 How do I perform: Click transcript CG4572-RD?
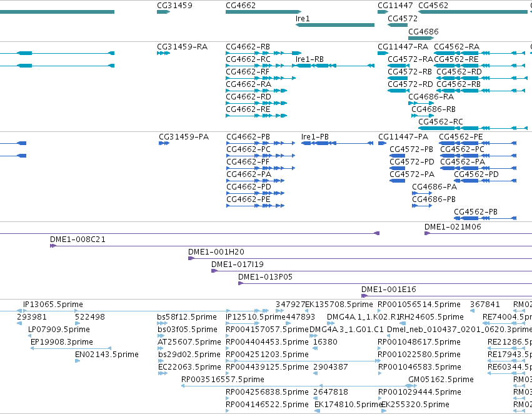click(x=410, y=84)
